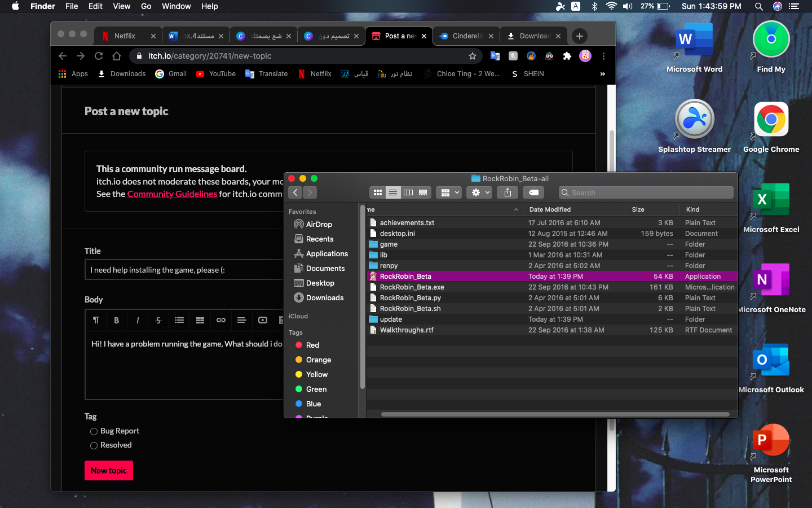The image size is (812, 508).
Task: Click the Finder edit tags button
Action: 533,192
